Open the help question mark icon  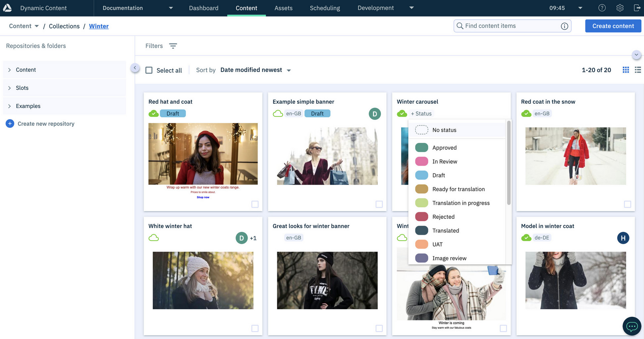tap(602, 8)
